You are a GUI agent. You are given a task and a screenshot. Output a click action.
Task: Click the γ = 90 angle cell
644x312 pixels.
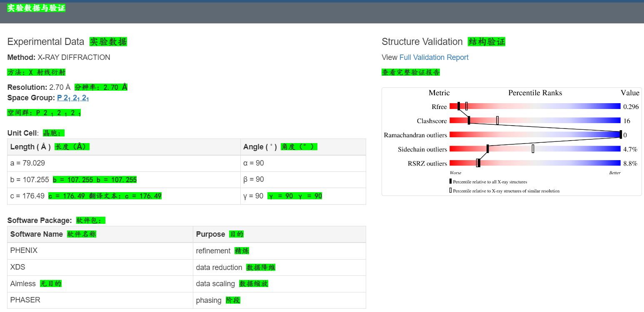(303, 196)
